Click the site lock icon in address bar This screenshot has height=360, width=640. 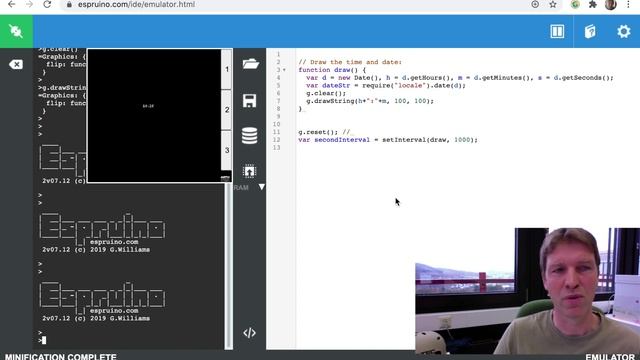point(69,4)
